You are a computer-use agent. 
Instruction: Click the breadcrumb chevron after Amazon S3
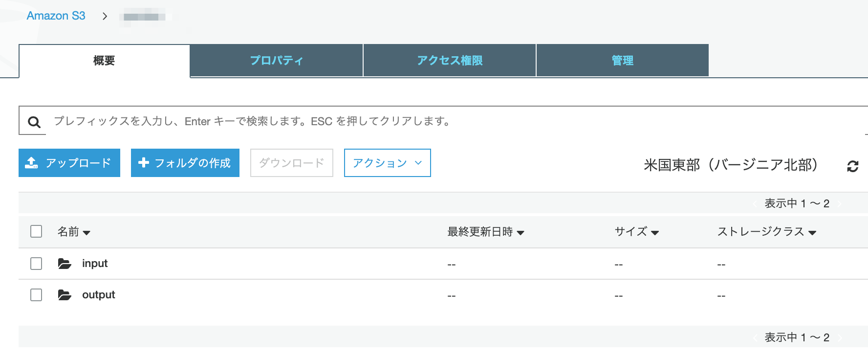105,16
